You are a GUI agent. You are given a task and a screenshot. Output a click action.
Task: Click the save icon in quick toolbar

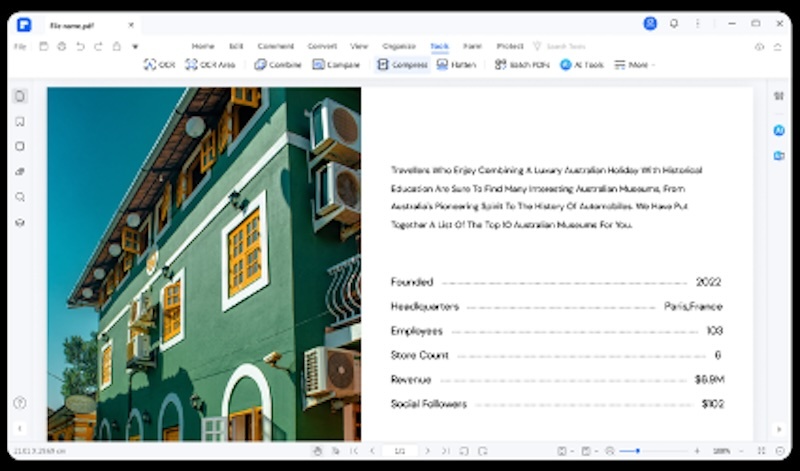click(x=43, y=46)
